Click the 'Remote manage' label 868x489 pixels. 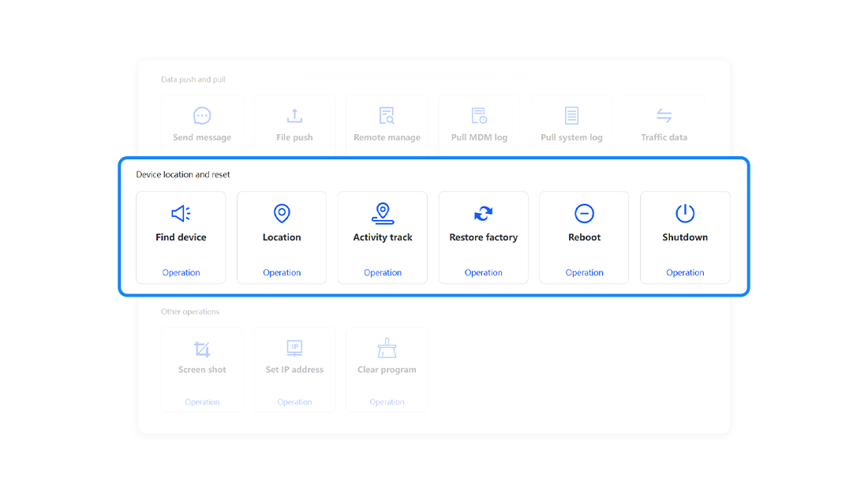click(387, 137)
